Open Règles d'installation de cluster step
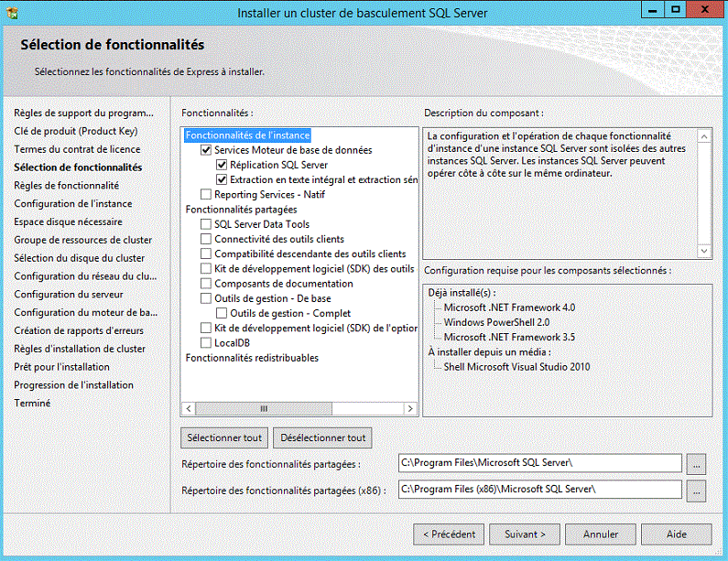This screenshot has height=561, width=728. click(80, 349)
